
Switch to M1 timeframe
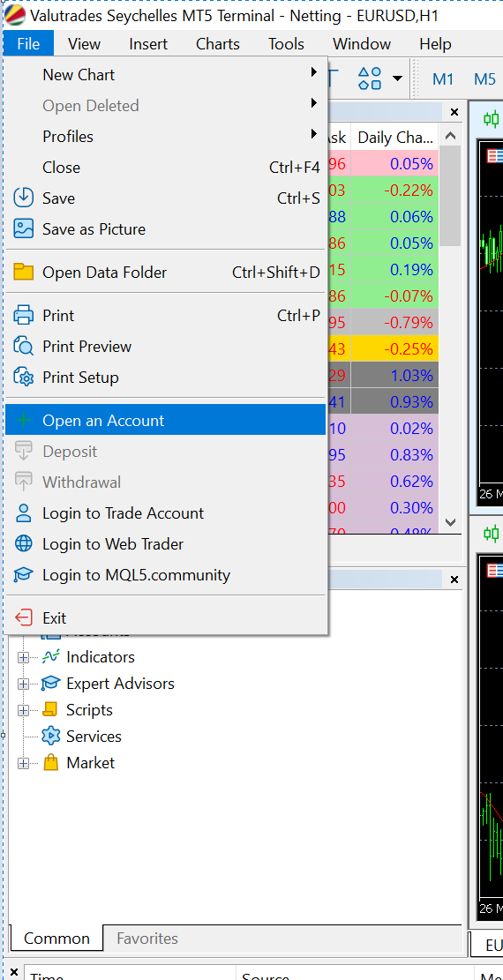pos(443,79)
